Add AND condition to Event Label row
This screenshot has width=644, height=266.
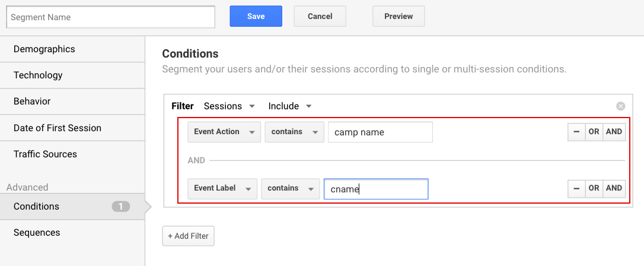coord(614,188)
